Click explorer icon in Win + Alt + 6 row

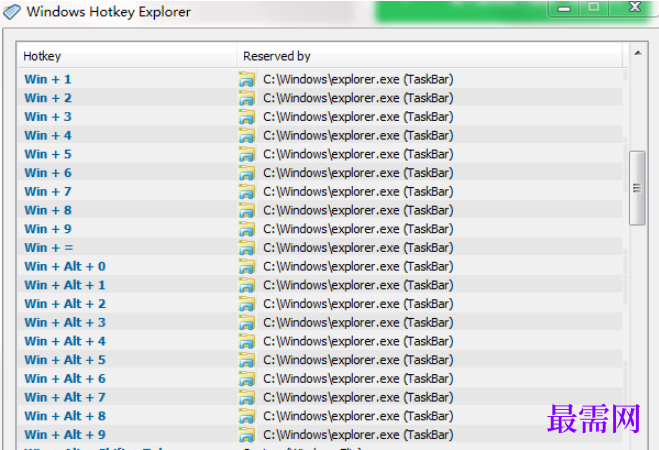pyautogui.click(x=247, y=379)
